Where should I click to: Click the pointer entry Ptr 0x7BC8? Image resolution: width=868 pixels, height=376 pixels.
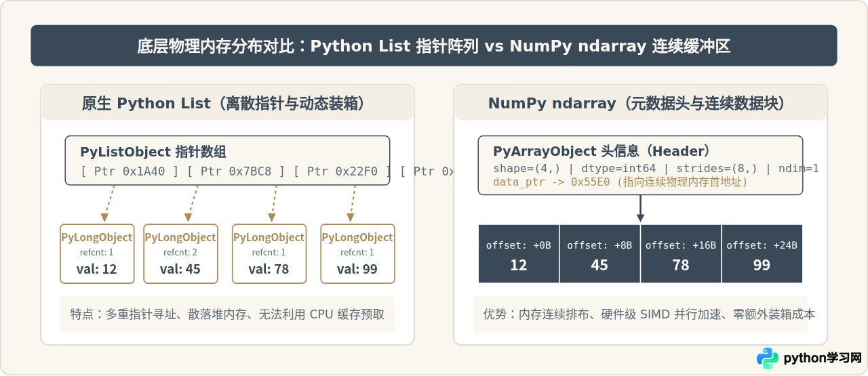[x=236, y=171]
